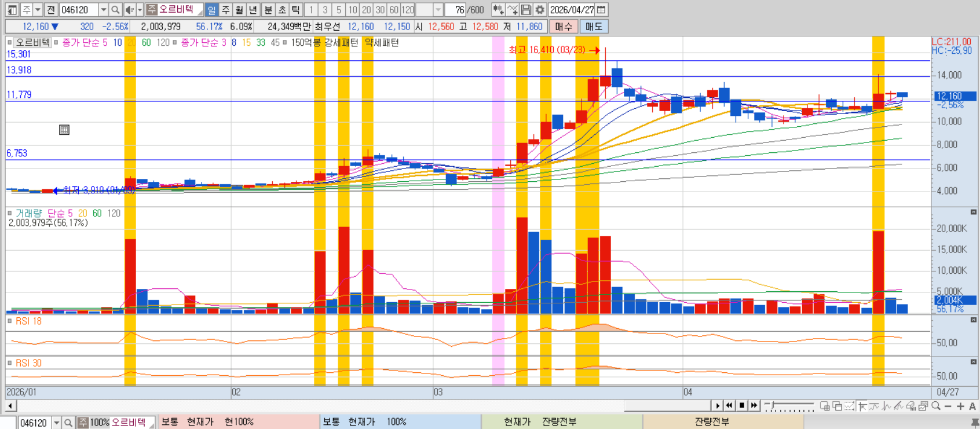The height and width of the screenshot is (429, 980).
Task: Select the 10 interval button
Action: [x=353, y=10]
